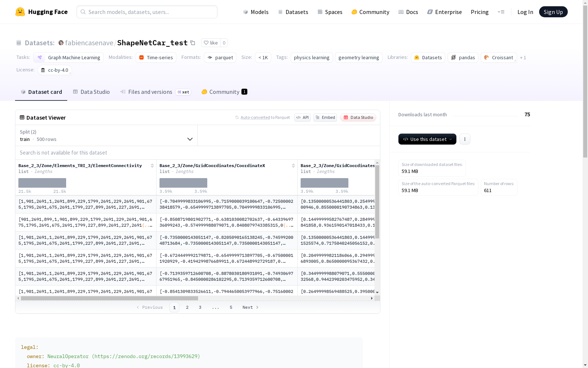The image size is (588, 368).
Task: Open Community in the top navigation
Action: pos(370,12)
